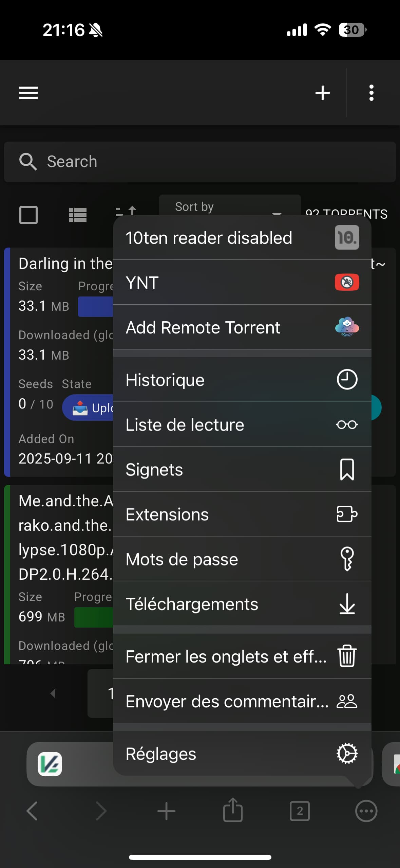Click the Darling torrent progress bar
Screen dimensions: 400x868
(x=96, y=307)
